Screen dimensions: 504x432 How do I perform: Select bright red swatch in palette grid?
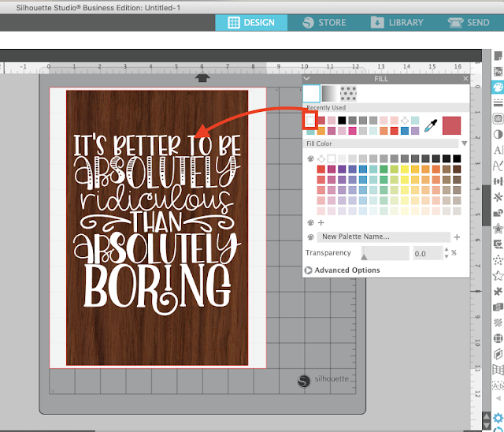[x=321, y=169]
